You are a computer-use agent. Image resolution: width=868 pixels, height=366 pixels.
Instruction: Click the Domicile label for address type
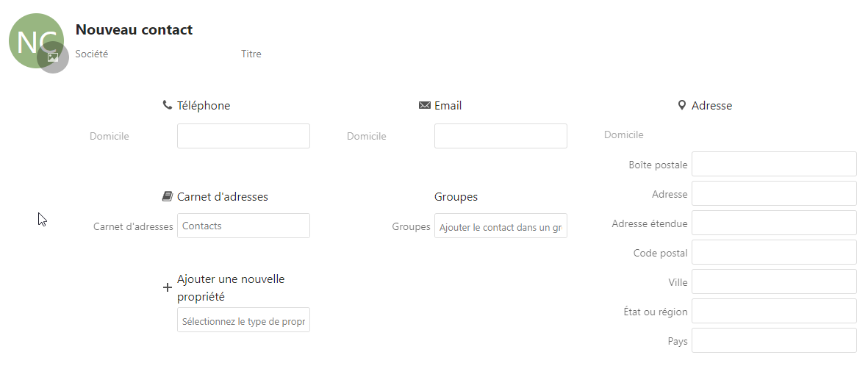pos(623,134)
